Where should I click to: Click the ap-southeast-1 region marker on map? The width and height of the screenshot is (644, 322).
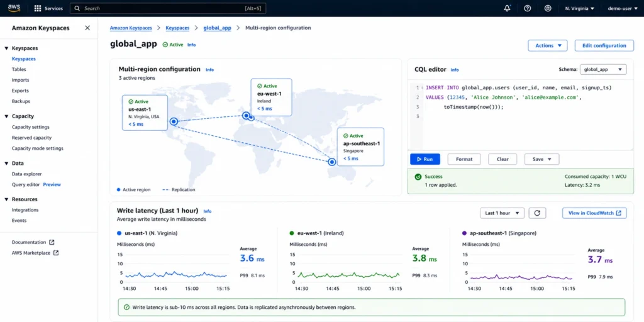[x=332, y=162]
